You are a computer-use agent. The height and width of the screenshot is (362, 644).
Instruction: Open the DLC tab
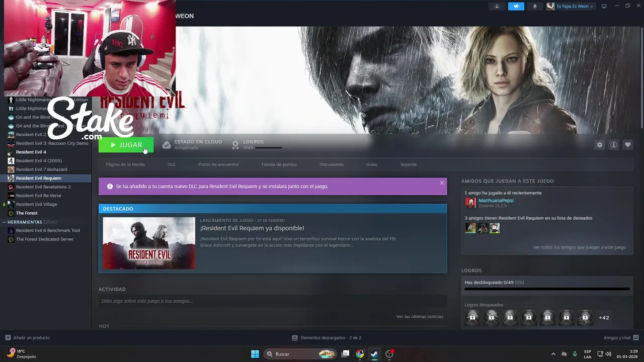point(172,164)
